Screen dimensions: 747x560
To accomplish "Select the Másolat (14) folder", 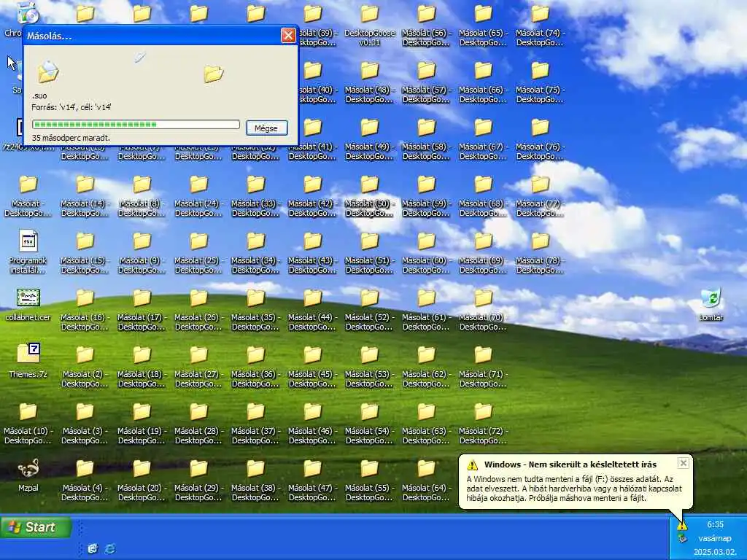I will (x=85, y=195).
